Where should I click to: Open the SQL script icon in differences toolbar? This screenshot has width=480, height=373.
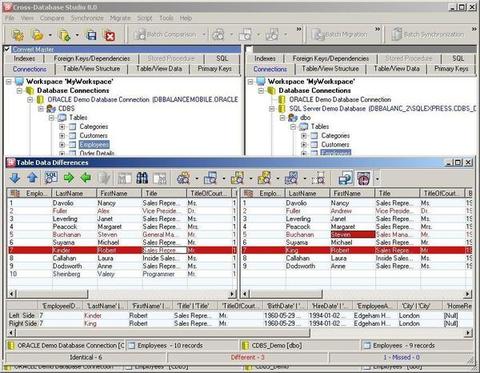(51, 178)
